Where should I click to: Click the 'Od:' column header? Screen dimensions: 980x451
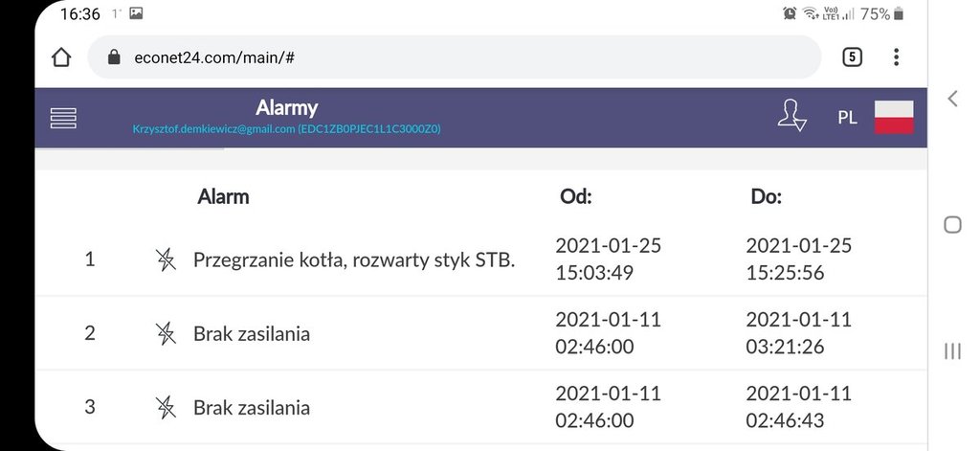coord(575,197)
